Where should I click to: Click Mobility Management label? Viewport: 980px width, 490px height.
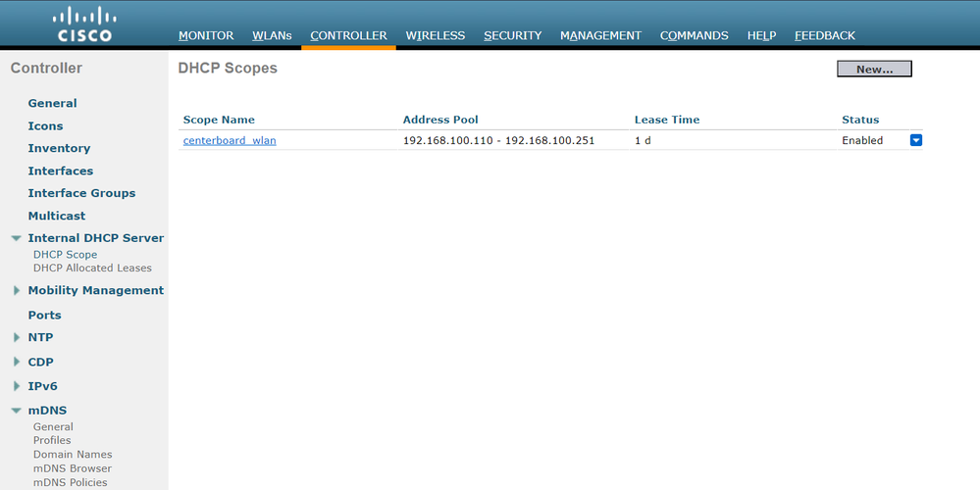pyautogui.click(x=95, y=290)
